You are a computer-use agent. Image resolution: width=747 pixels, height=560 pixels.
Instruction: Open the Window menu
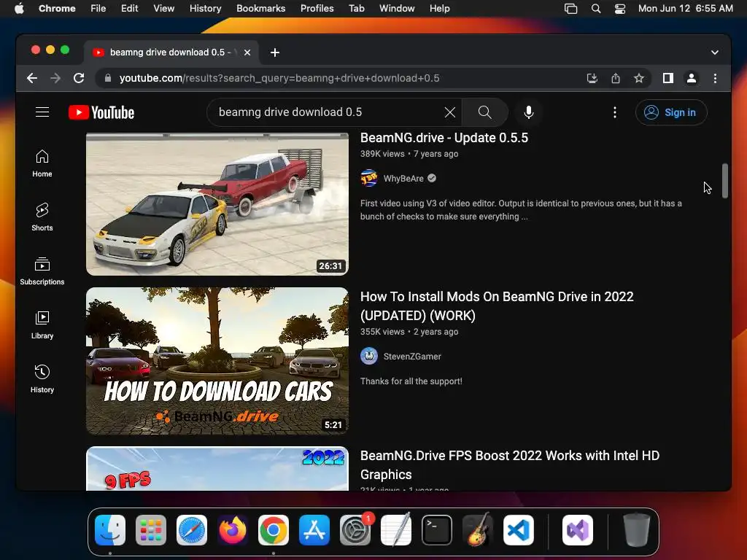[x=397, y=8]
